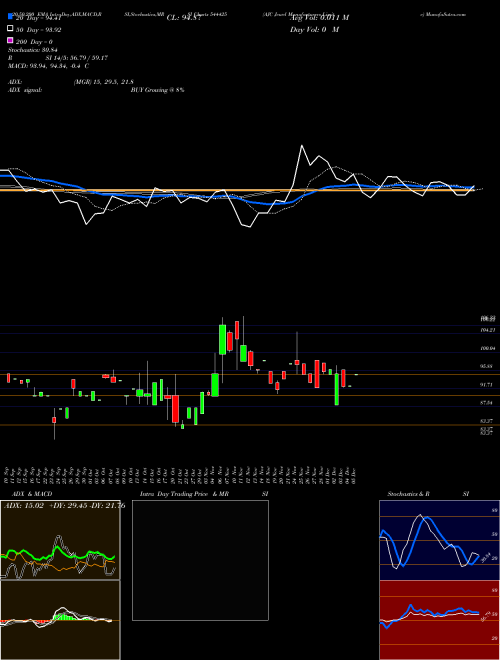500x660 pixels.
Task: Click the 104.21 price axis label
Action: click(487, 330)
